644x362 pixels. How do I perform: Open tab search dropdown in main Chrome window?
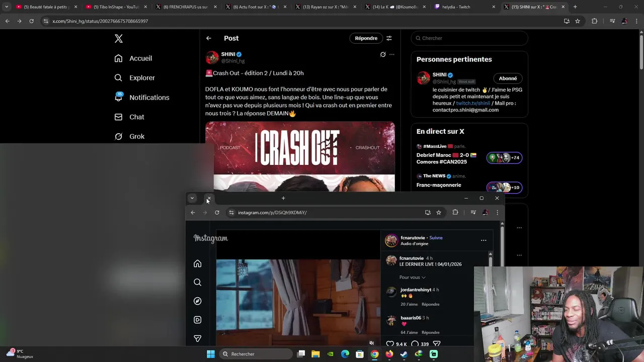[x=7, y=7]
